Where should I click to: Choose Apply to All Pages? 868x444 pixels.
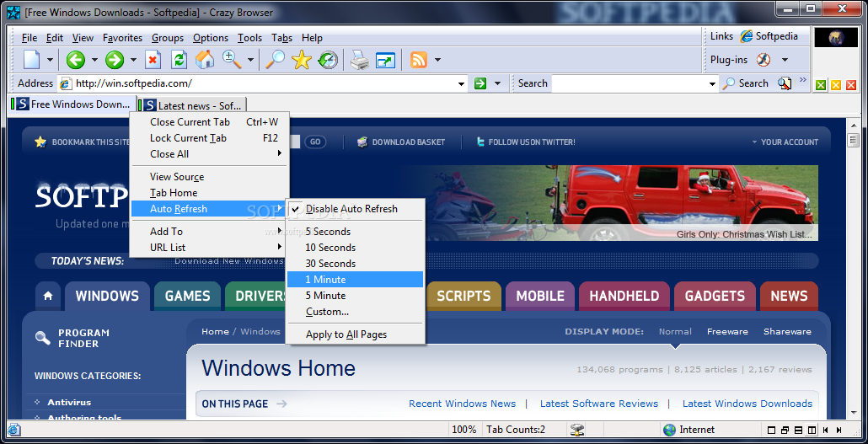(x=356, y=334)
